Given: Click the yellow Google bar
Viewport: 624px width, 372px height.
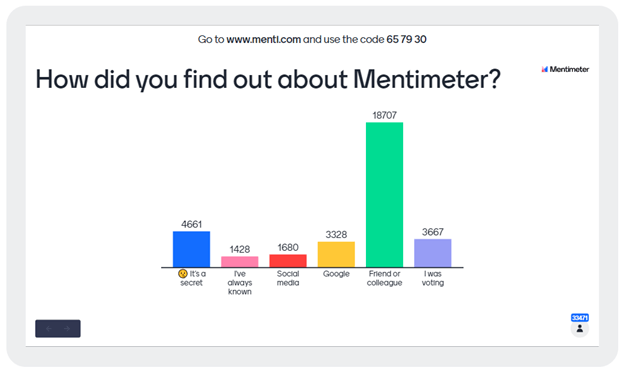Looking at the screenshot, I should click(x=336, y=254).
